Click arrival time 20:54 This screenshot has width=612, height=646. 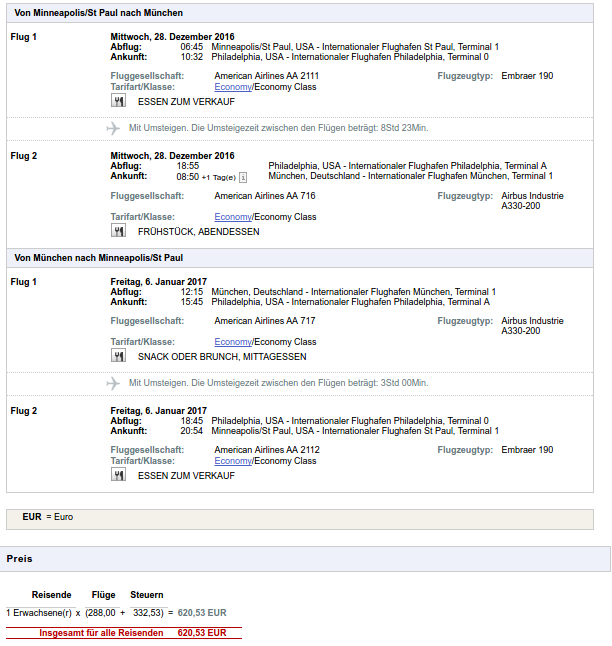192,431
